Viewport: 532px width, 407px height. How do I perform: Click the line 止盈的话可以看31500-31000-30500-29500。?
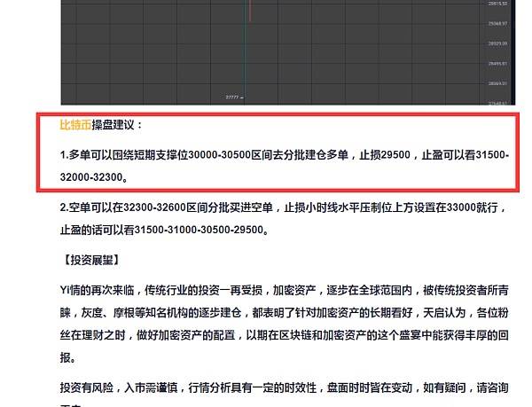pos(165,230)
